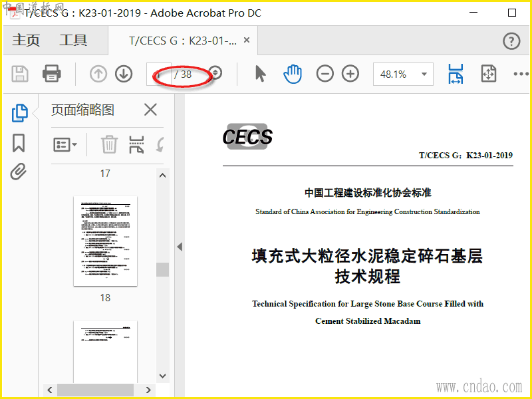Delete selected page trash icon
This screenshot has width=532, height=399.
pos(109,144)
